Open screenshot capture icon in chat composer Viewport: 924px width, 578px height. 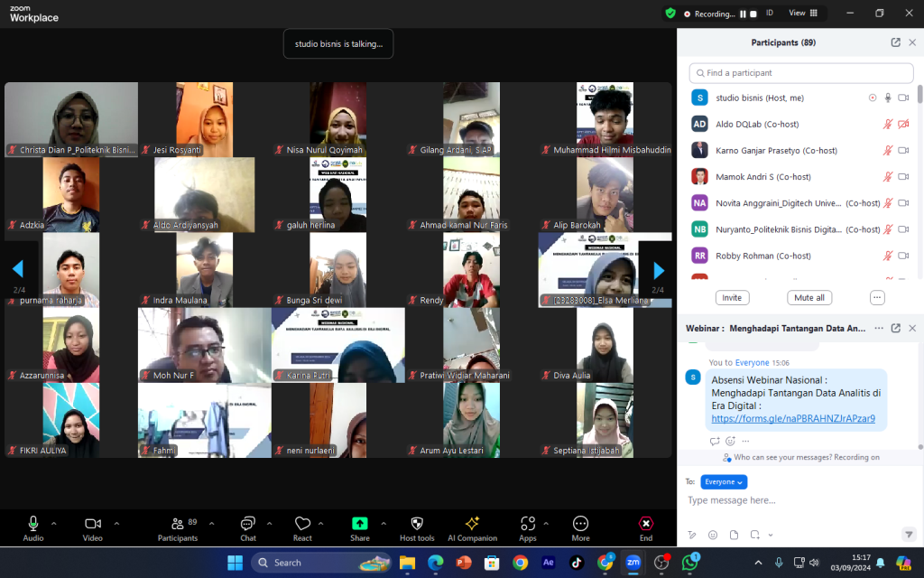coord(755,535)
